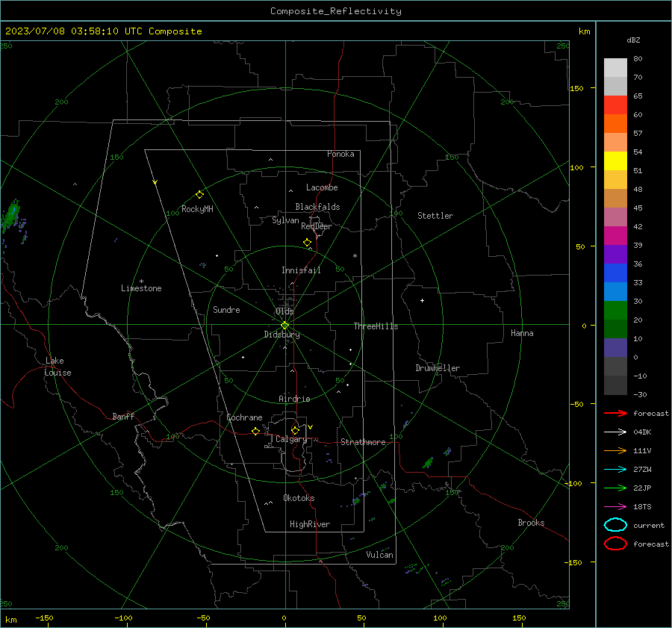Click the red forecast ellipse icon
The image size is (672, 628).
point(615,544)
